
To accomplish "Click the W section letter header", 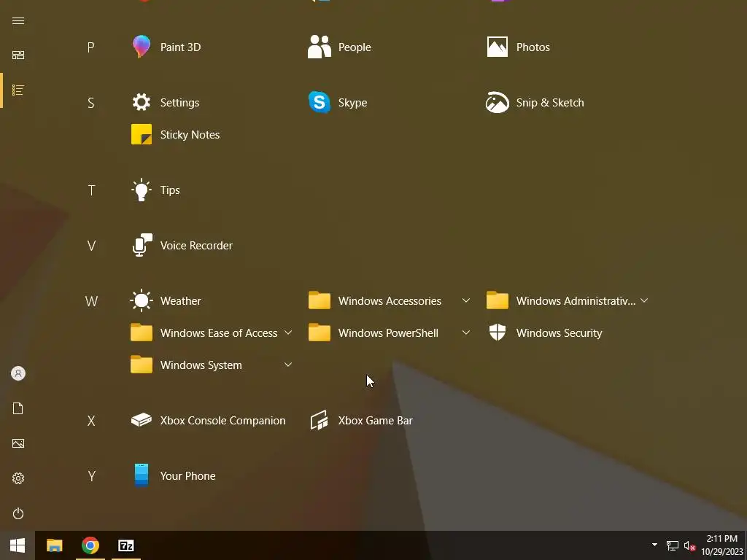I will 91,301.
